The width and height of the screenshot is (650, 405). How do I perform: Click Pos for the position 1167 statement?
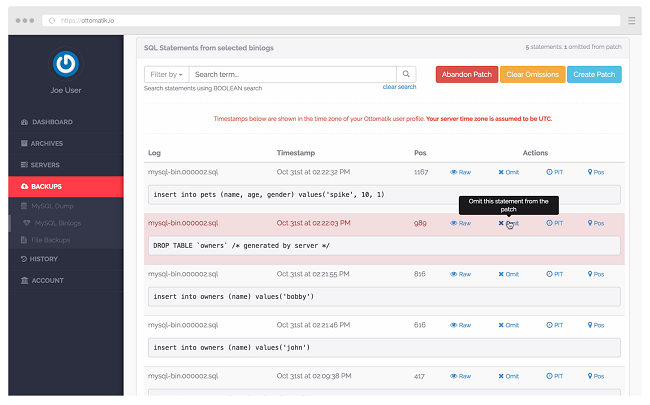596,172
